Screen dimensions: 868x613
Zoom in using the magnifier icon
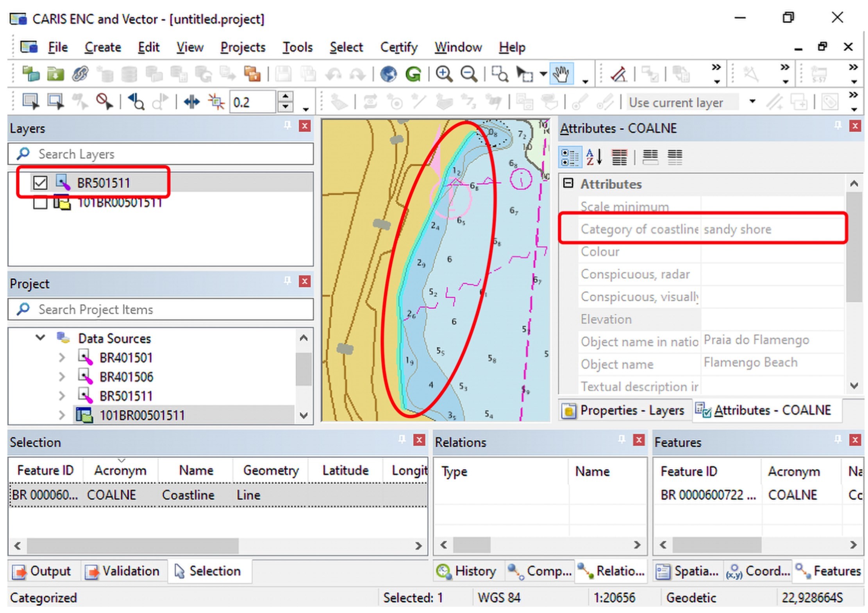(443, 73)
